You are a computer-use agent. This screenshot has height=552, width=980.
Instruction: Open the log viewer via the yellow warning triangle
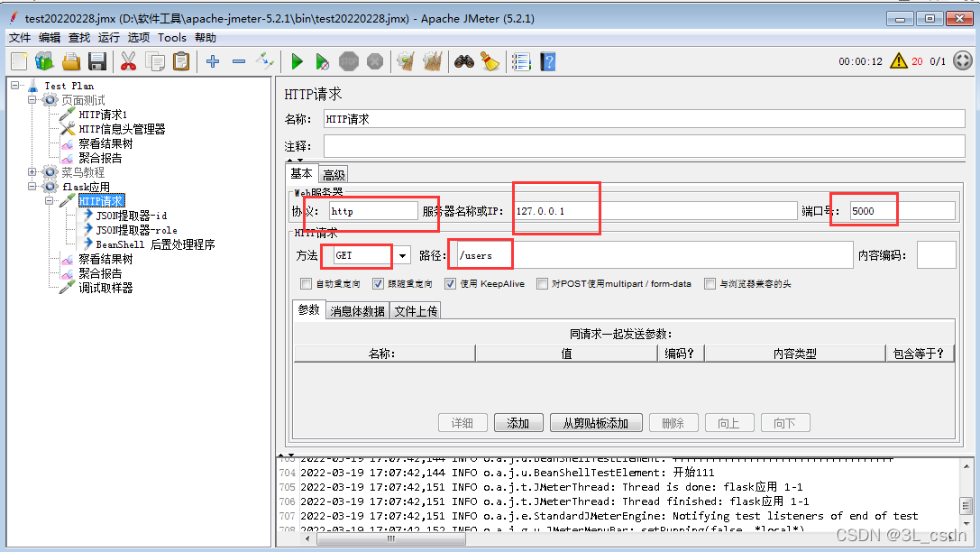(898, 60)
